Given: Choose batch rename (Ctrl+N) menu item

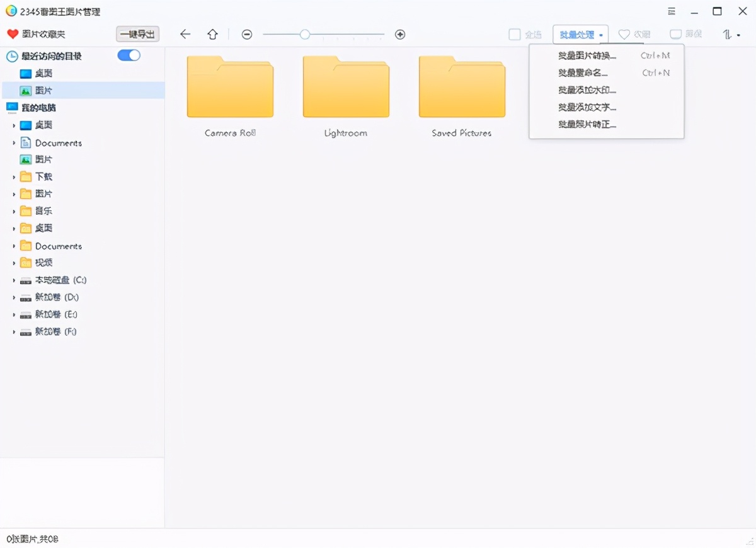Looking at the screenshot, I should (583, 73).
